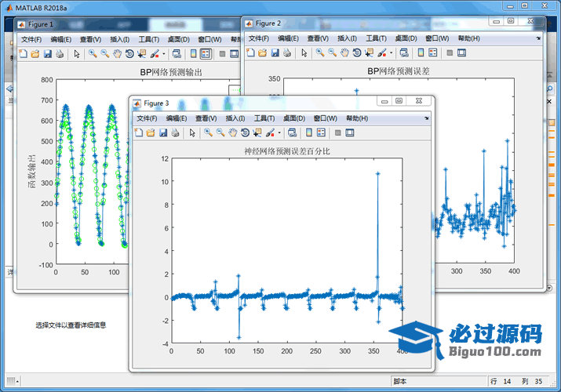Toggle active Insert Legend in Figure 1 toolbar
Image resolution: width=561 pixels, height=392 pixels.
(x=206, y=54)
